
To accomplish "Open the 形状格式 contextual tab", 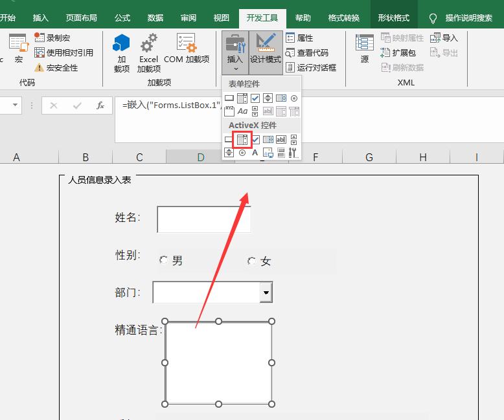I will coord(394,17).
